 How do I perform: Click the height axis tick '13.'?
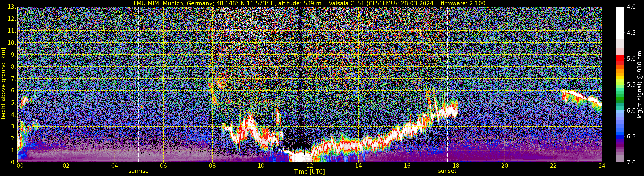[x=12, y=7]
